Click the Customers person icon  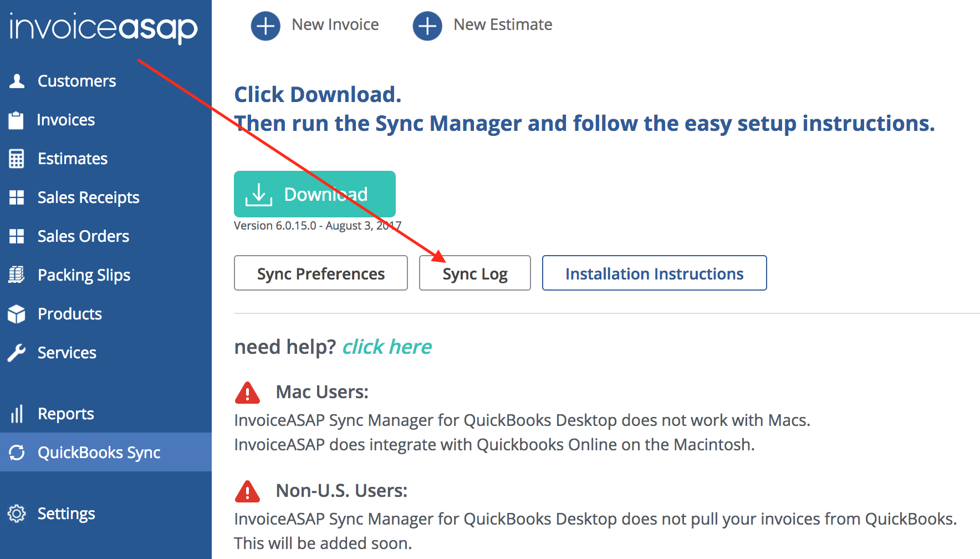tap(17, 81)
